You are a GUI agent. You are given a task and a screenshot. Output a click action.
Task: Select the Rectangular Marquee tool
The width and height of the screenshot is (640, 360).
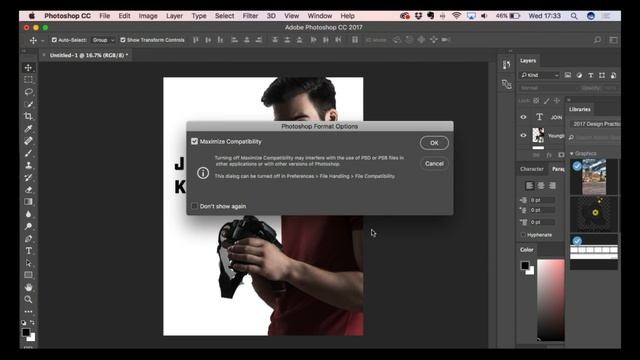click(x=28, y=80)
